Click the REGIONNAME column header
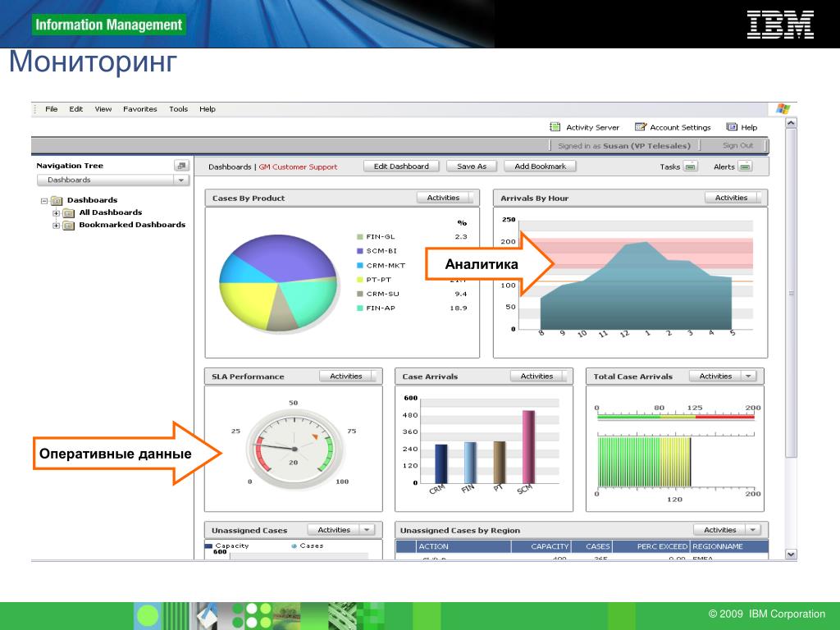This screenshot has width=840, height=630. point(728,546)
